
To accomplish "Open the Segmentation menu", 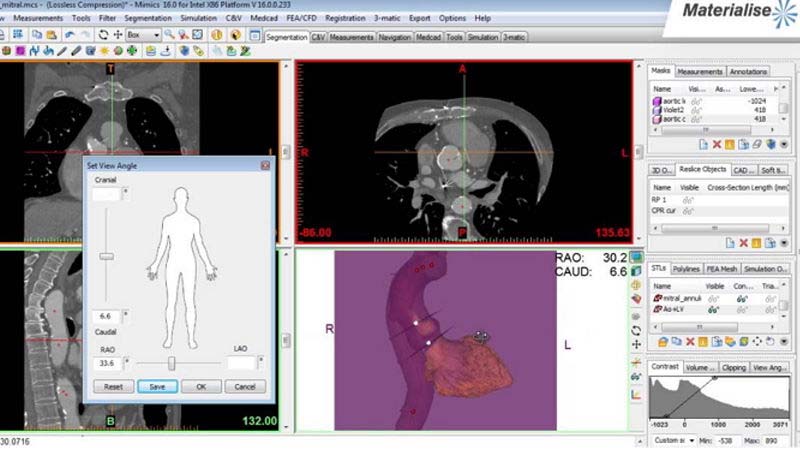I will click(148, 18).
